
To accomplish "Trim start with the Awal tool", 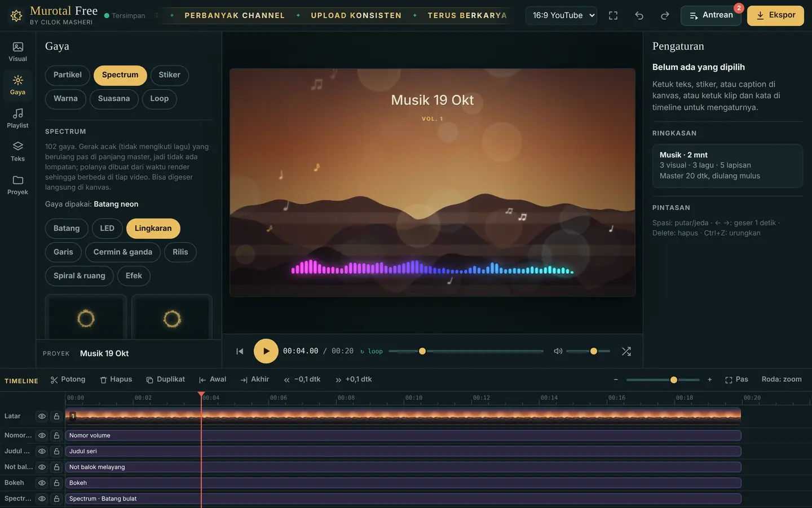I will click(x=213, y=380).
